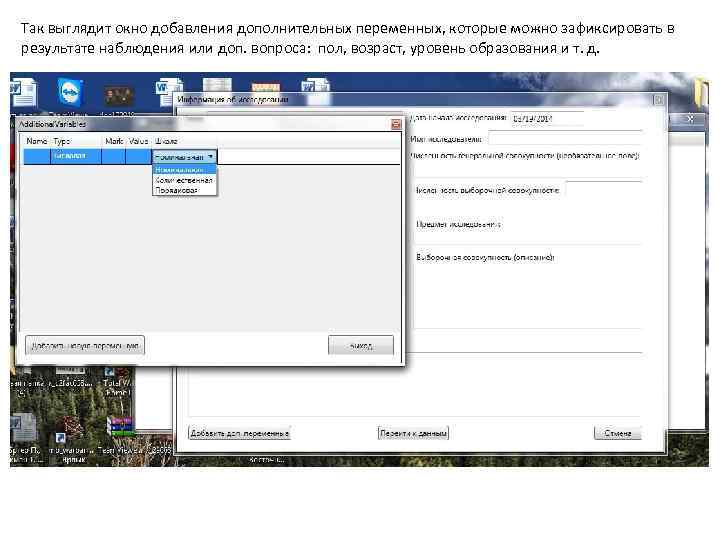Choose 'Количественная' from the scale list
Image resolution: width=720 pixels, height=540 pixels.
(x=184, y=180)
